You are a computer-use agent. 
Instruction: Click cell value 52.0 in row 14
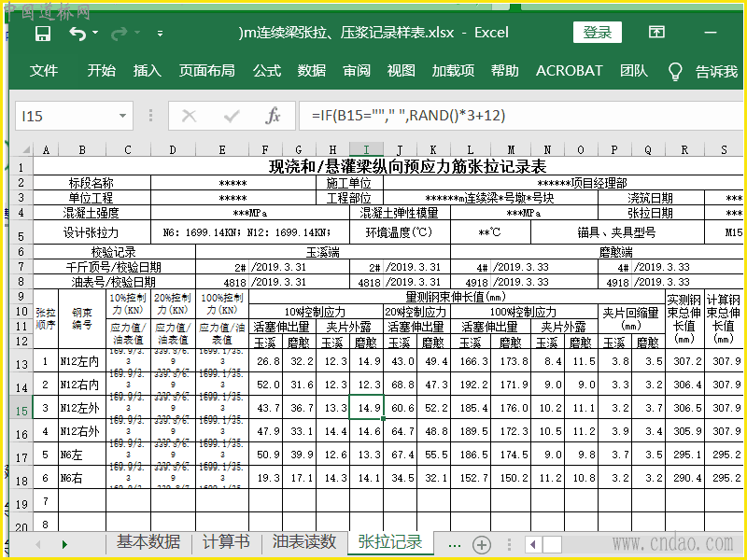pos(265,385)
